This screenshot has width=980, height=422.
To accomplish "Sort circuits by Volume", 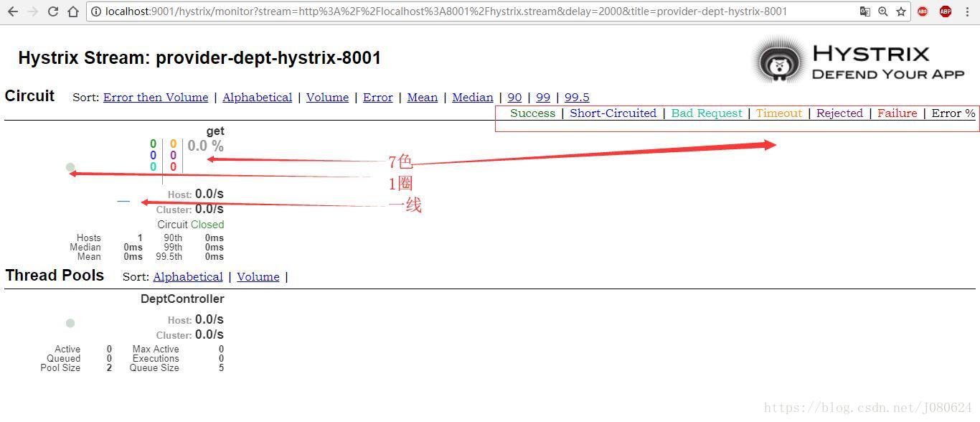I will [327, 98].
